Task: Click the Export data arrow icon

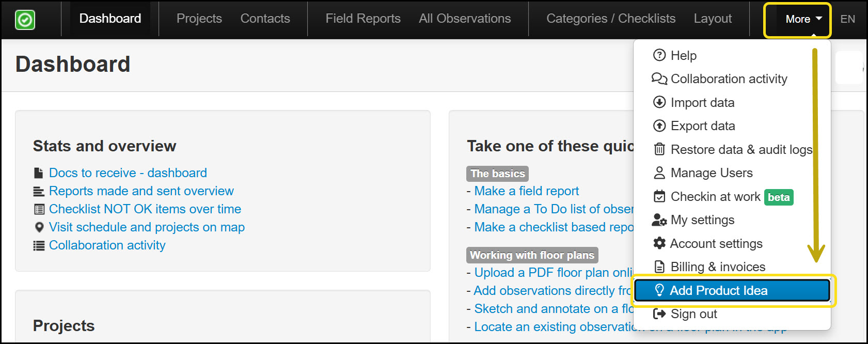Action: pos(659,126)
